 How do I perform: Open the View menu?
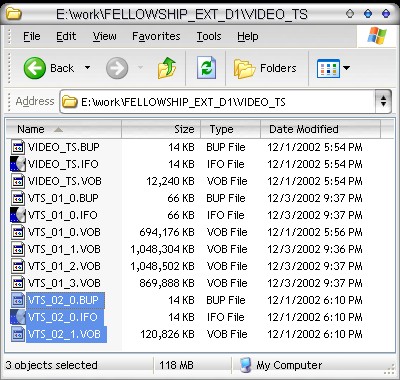click(105, 36)
